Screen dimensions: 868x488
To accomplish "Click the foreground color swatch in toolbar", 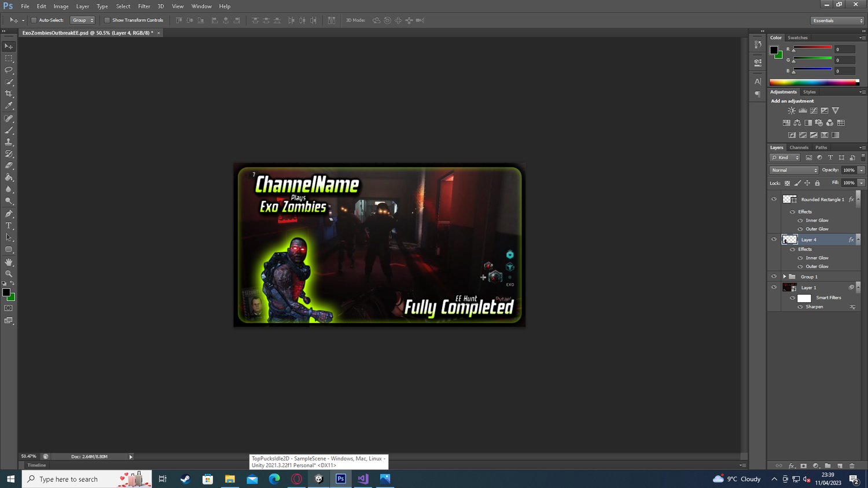I will click(6, 292).
